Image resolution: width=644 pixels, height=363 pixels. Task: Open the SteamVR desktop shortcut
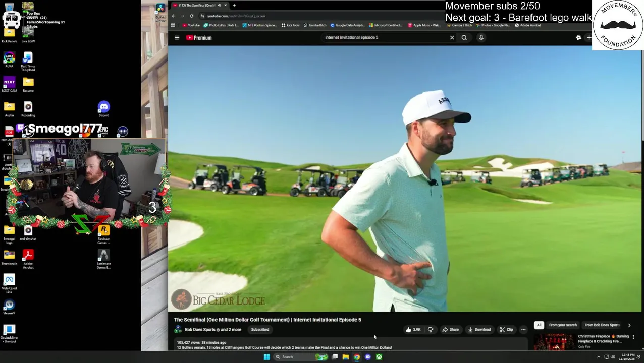9,307
